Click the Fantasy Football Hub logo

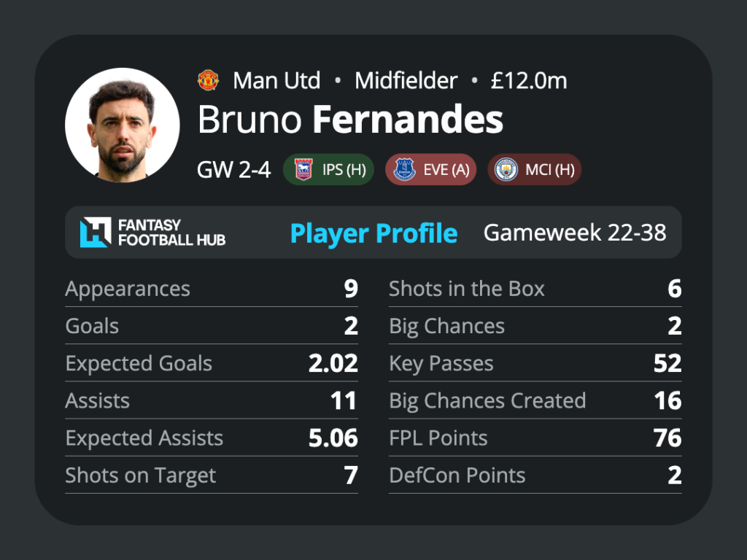[x=153, y=233]
